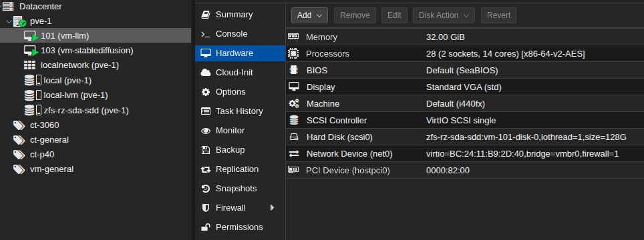This screenshot has height=240, width=644.
Task: Click the Remove button
Action: pos(355,15)
